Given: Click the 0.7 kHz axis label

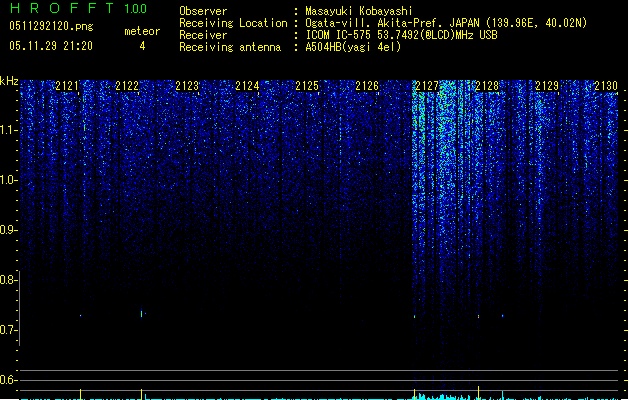Looking at the screenshot, I should coord(8,330).
